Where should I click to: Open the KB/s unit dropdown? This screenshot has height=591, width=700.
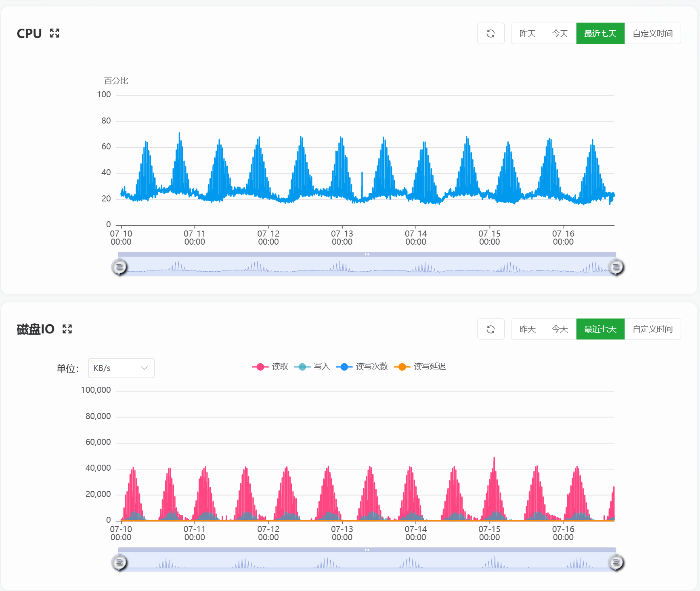pyautogui.click(x=121, y=368)
